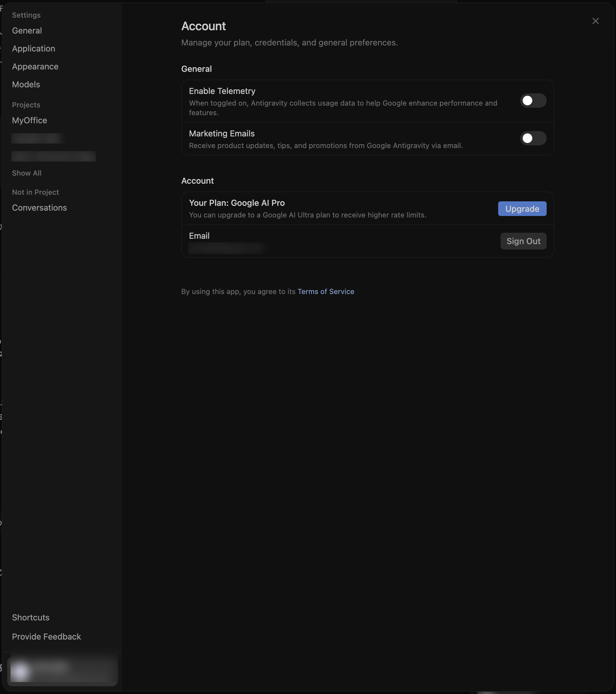Click the Projects sidebar heading
The height and width of the screenshot is (694, 616).
pyautogui.click(x=26, y=105)
